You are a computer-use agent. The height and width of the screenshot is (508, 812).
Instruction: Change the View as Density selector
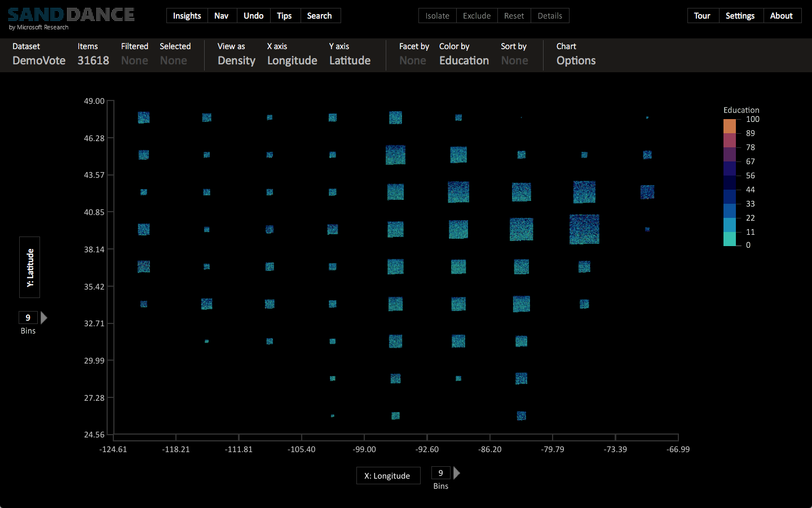tap(236, 60)
